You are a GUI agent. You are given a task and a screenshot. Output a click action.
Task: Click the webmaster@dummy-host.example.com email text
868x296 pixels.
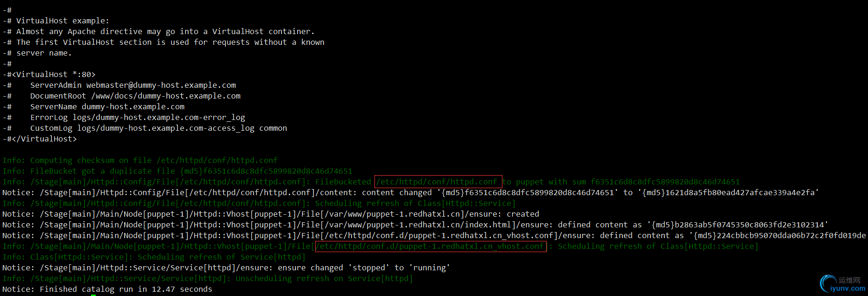tap(161, 85)
